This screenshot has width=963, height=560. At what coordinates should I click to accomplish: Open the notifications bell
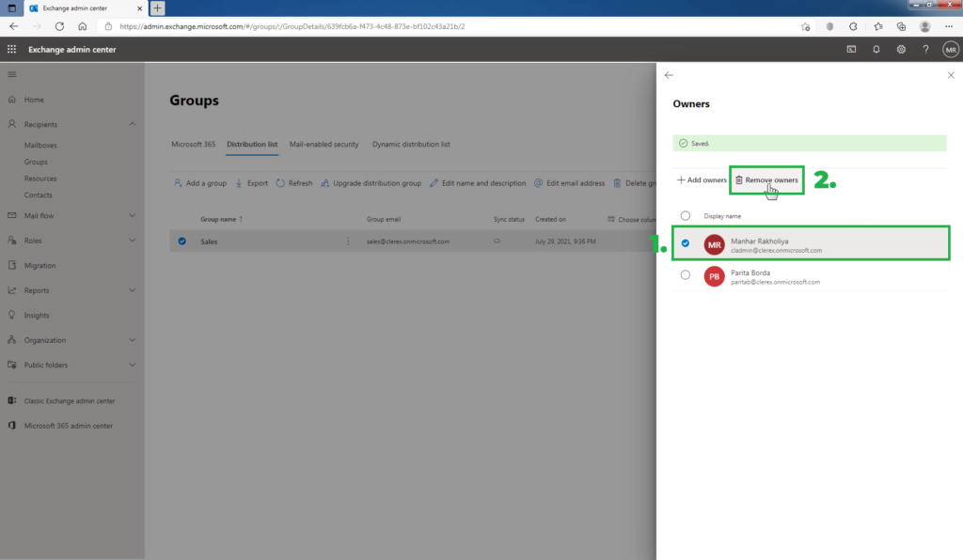tap(876, 49)
